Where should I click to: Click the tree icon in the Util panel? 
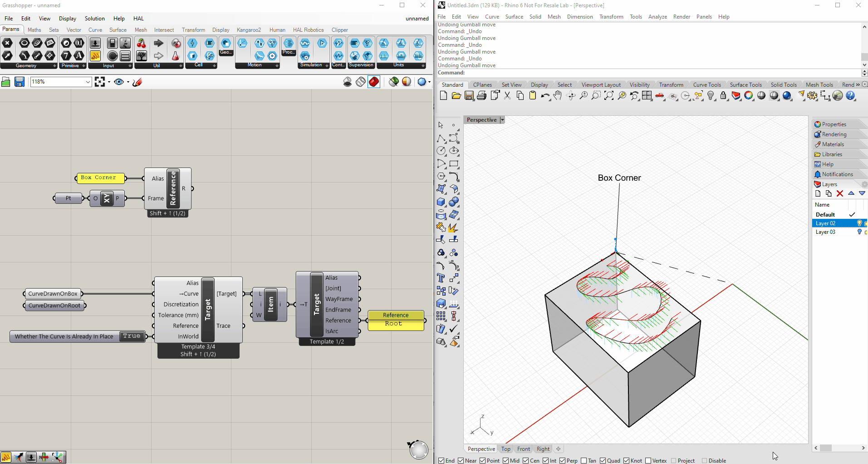[x=142, y=56]
